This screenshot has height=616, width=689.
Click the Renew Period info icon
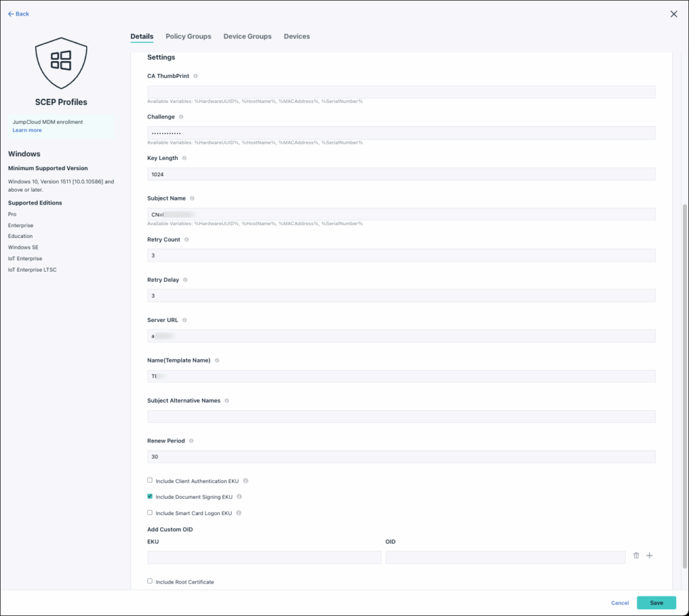pos(190,440)
